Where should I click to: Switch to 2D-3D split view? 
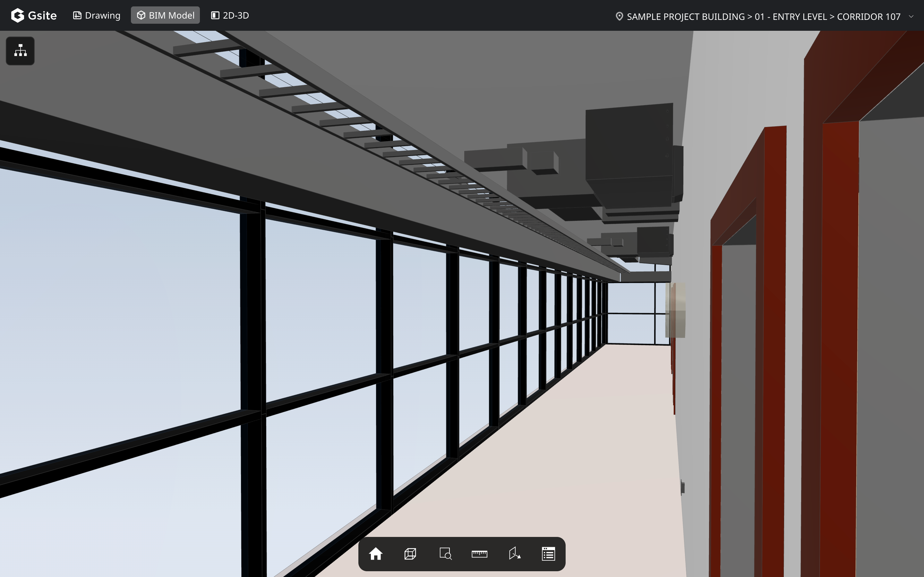coord(230,16)
